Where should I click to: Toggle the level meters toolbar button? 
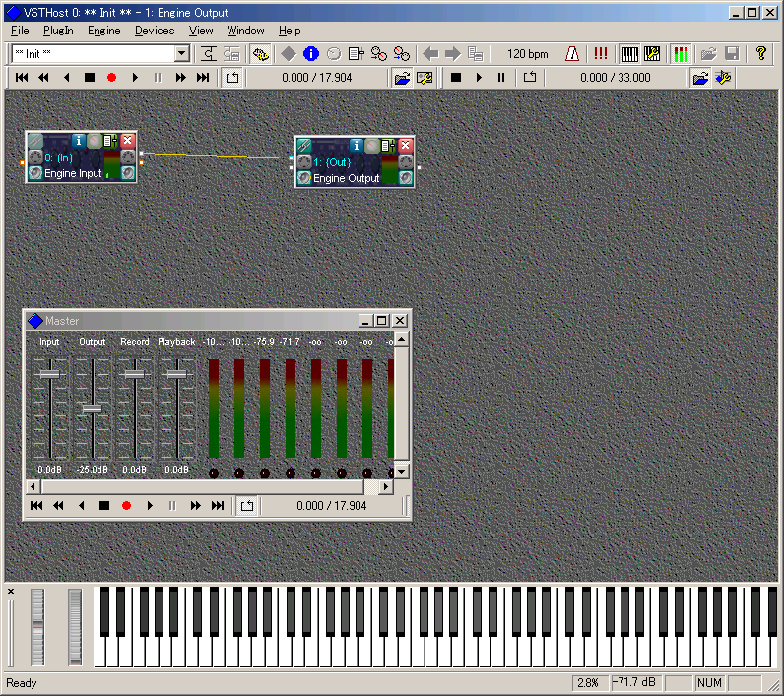coord(681,54)
